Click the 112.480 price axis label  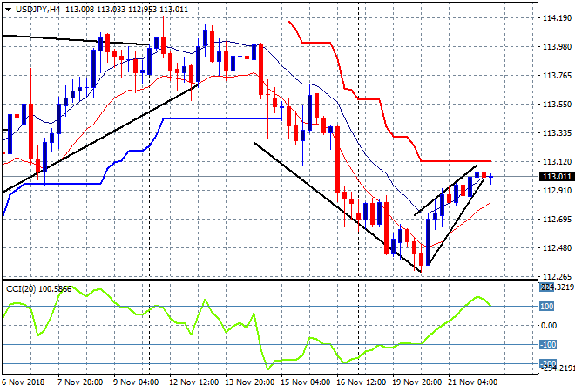[x=557, y=248]
